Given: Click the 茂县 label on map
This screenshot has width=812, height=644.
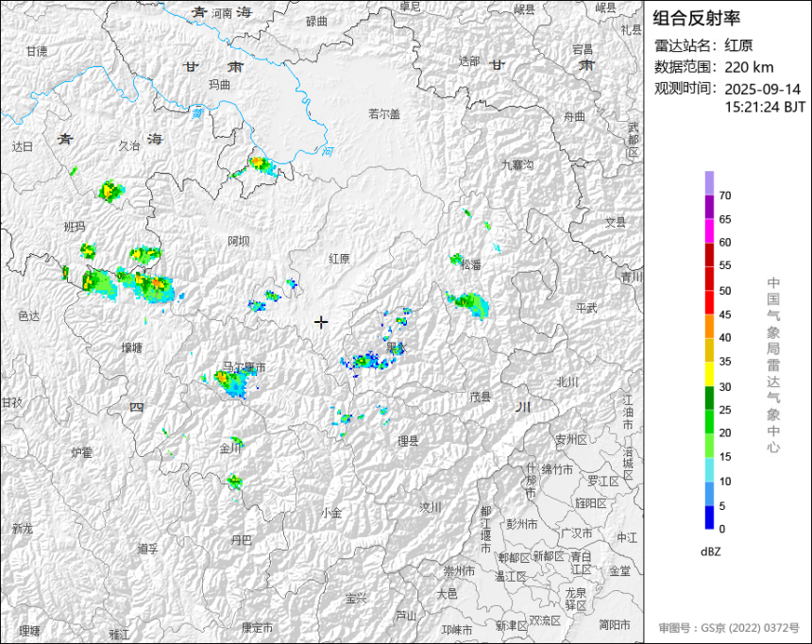Looking at the screenshot, I should (x=480, y=397).
